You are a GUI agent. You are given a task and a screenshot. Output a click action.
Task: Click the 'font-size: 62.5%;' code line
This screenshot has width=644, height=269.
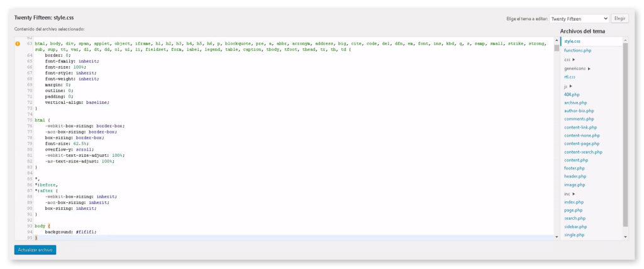[67, 144]
